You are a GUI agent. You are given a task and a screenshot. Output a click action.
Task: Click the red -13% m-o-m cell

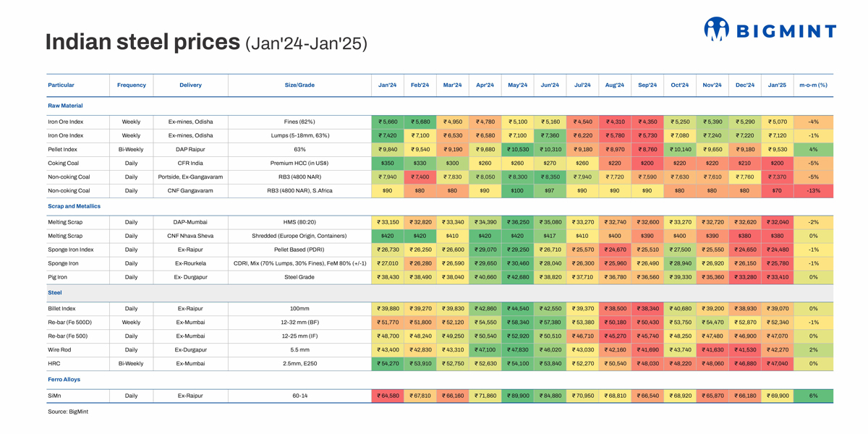pos(813,191)
